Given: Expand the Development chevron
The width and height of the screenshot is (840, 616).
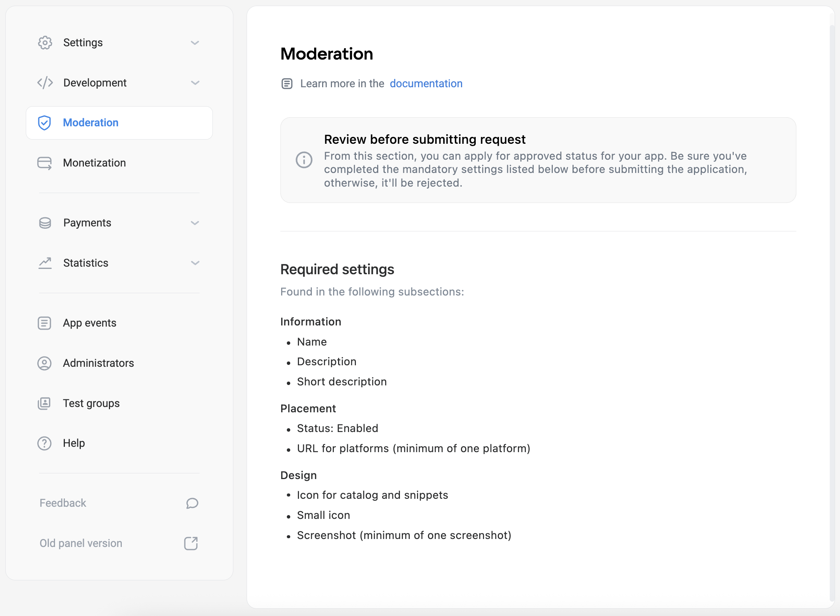Looking at the screenshot, I should coord(195,83).
